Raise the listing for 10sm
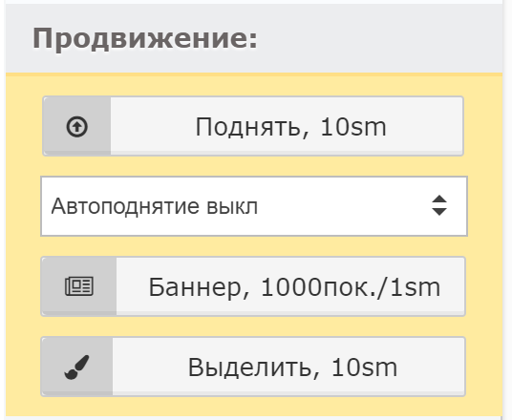Screen dimensions: 512x420 253,126
